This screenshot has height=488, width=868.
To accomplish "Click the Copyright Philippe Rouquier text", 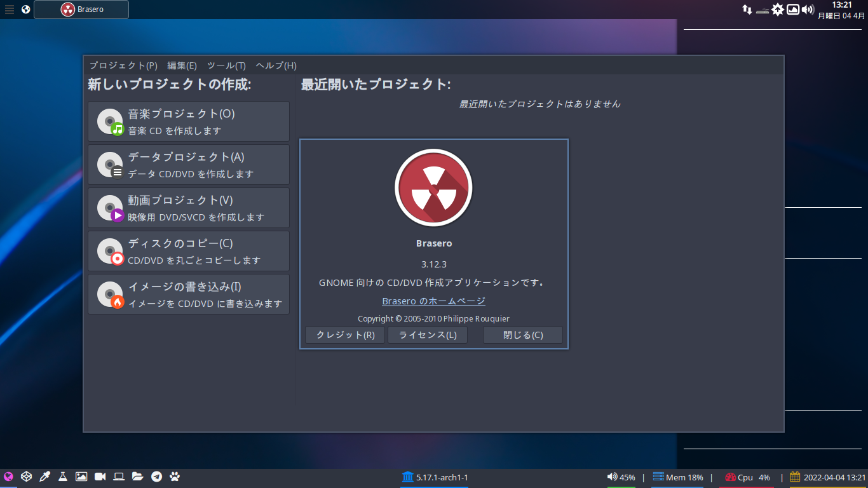I will [x=434, y=319].
